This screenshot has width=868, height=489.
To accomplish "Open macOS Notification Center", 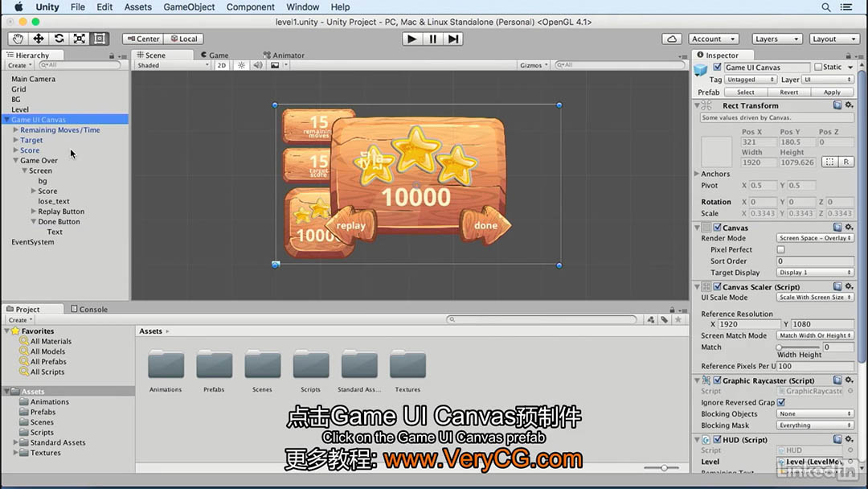I will [846, 7].
